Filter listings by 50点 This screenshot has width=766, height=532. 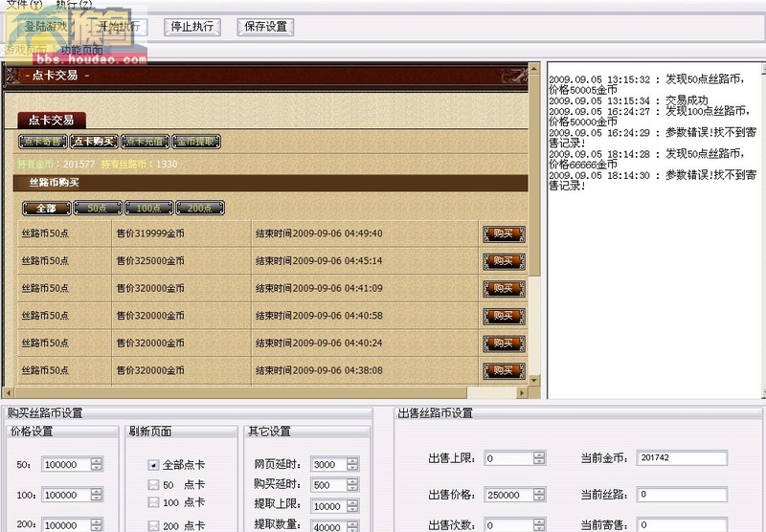click(x=98, y=209)
